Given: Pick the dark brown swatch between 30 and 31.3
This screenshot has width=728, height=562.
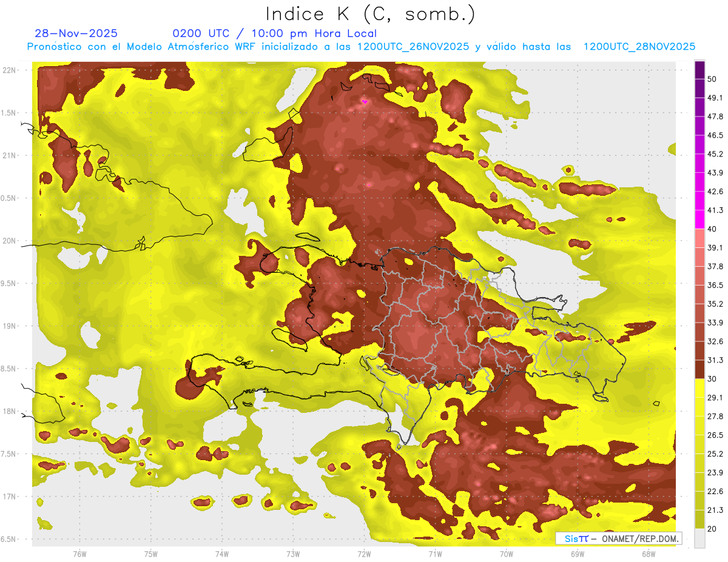Looking at the screenshot, I should pos(699,370).
